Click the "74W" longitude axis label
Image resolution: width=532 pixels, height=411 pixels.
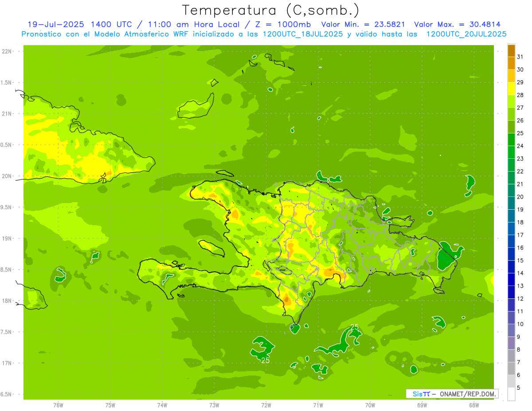(162, 405)
